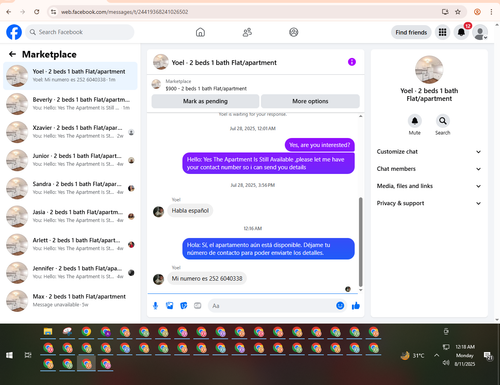Search in conversation magnifier icon

tap(443, 121)
